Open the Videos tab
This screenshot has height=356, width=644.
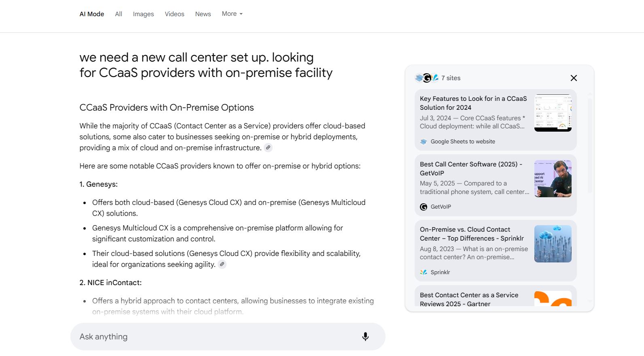174,14
